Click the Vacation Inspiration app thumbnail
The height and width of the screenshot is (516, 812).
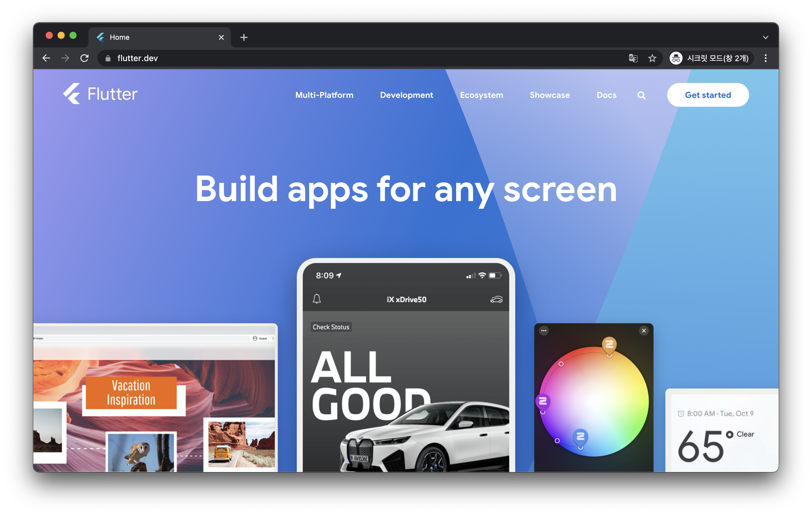[131, 393]
